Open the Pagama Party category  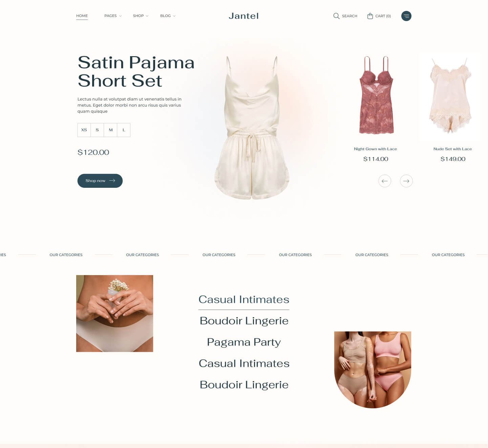(244, 342)
